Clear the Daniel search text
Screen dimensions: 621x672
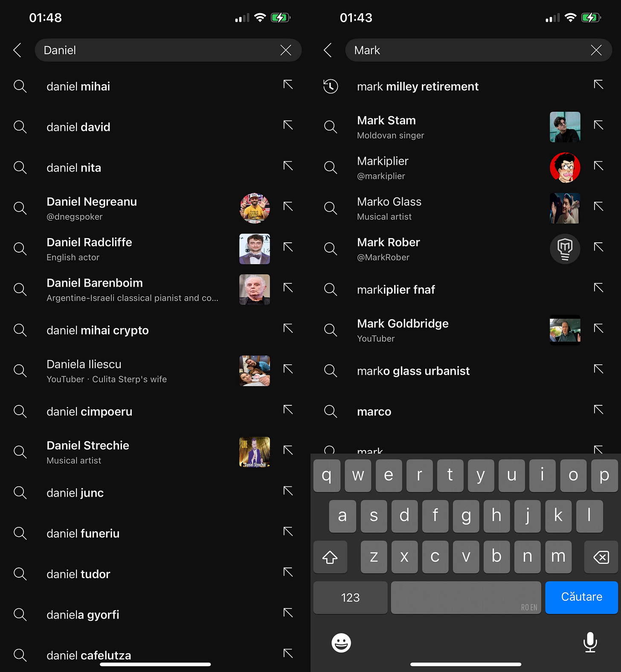[286, 50]
